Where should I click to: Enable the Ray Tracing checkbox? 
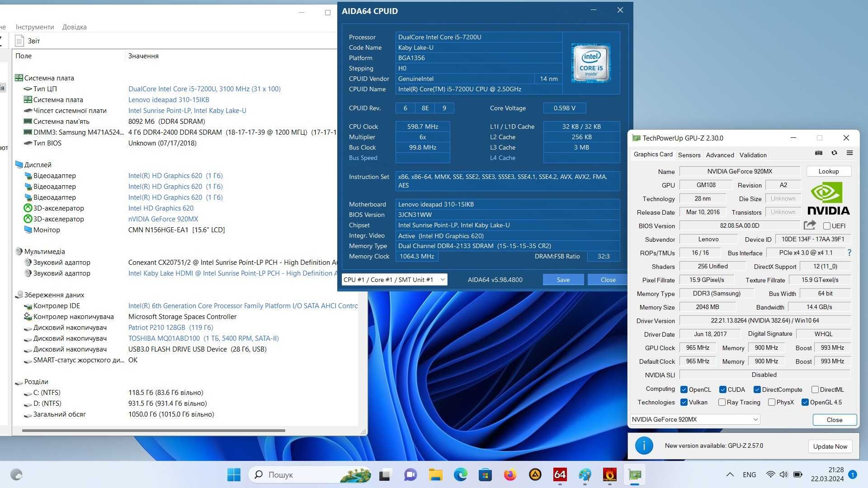(x=722, y=402)
